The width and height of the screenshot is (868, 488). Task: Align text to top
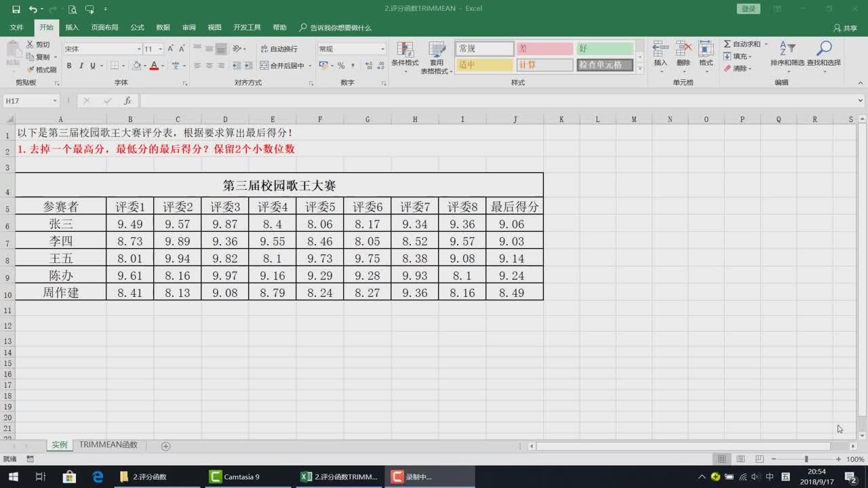click(x=197, y=49)
